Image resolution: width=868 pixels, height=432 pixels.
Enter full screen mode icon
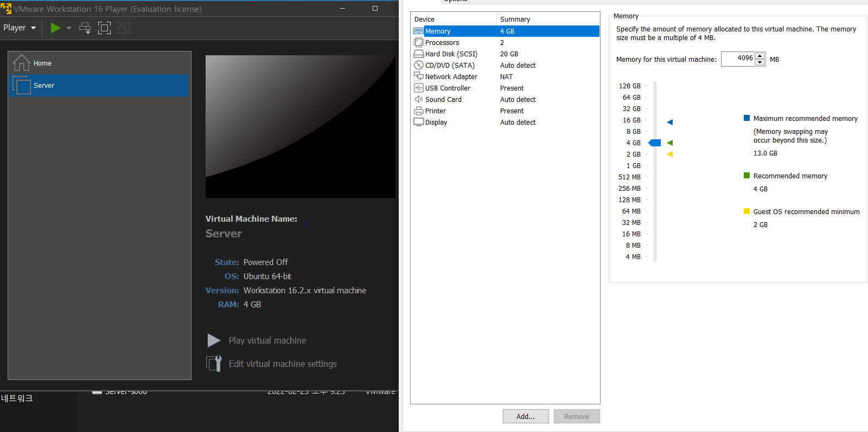(104, 28)
